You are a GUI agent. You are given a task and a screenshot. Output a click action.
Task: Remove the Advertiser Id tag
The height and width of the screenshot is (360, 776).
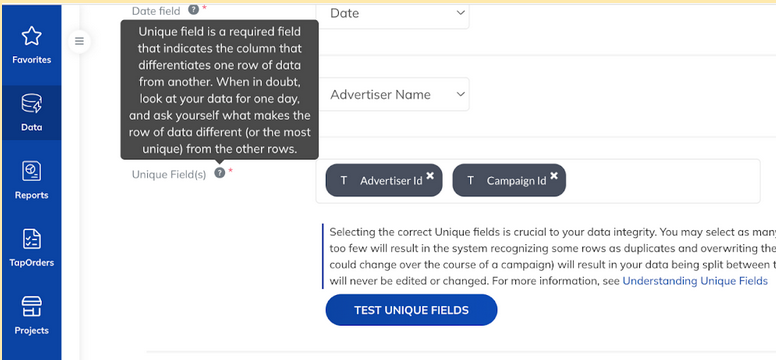(430, 176)
